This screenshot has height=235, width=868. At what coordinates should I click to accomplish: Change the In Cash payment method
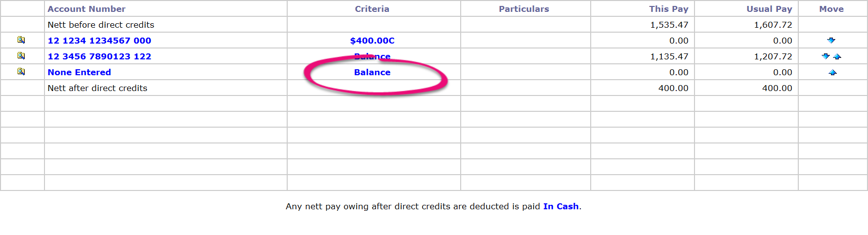coord(561,206)
